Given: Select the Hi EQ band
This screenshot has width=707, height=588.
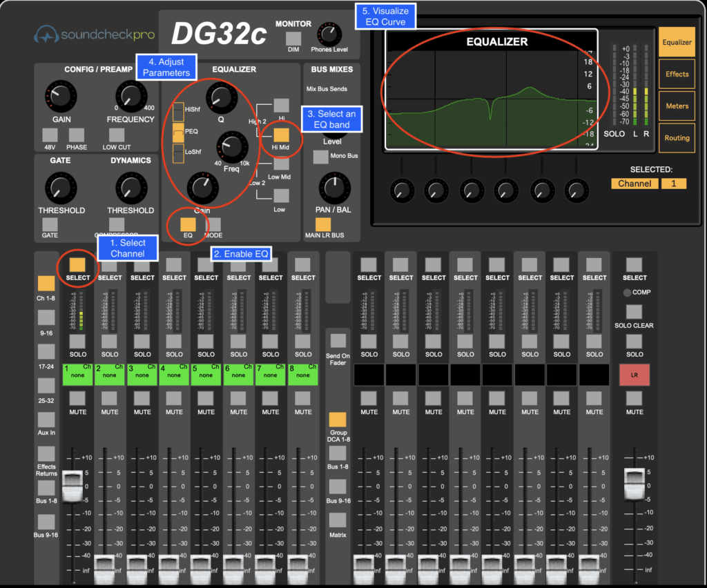Looking at the screenshot, I should pyautogui.click(x=282, y=106).
